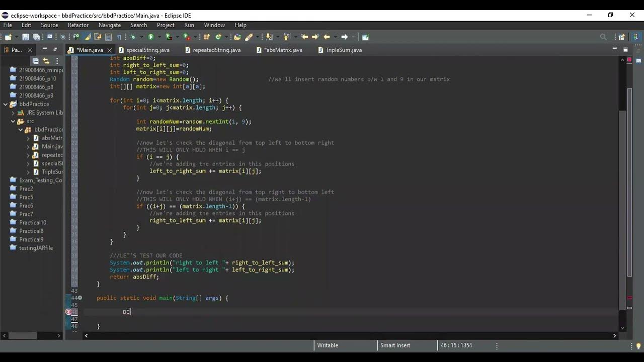Open the Refactor menu
644x362 pixels.
[78, 25]
